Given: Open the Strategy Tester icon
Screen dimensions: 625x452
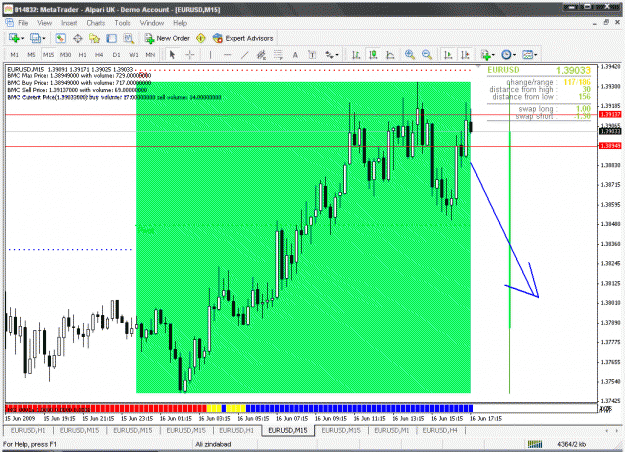Looking at the screenshot, I should pyautogui.click(x=128, y=38).
